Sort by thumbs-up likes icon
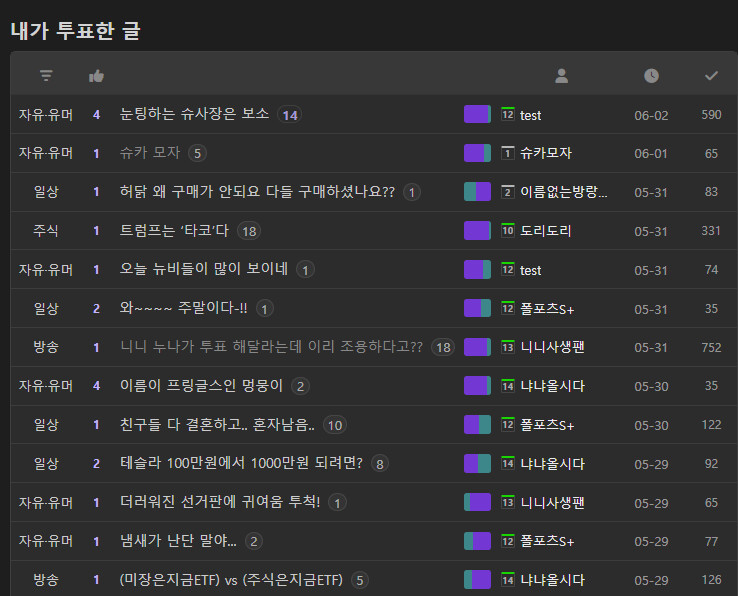This screenshot has height=596, width=738. 96,76
